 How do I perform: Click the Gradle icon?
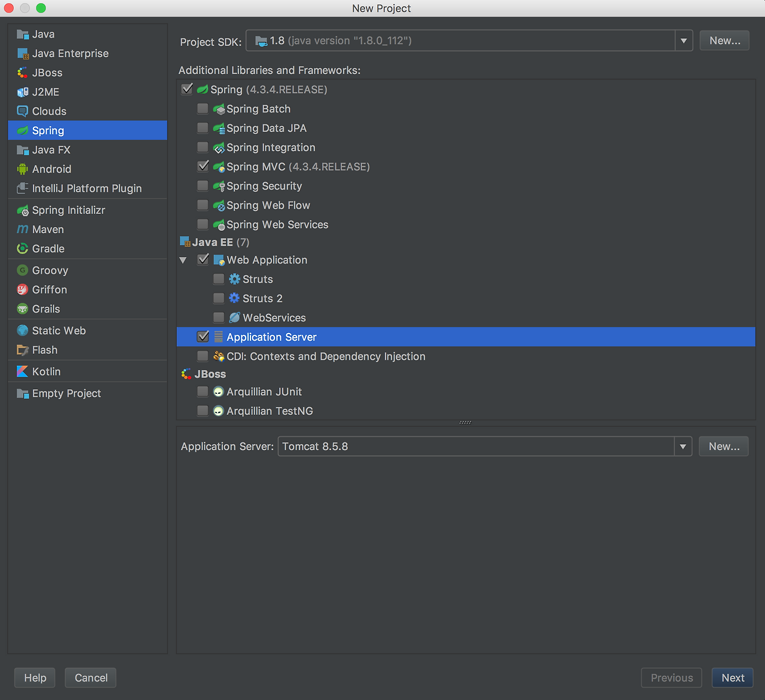click(x=23, y=249)
